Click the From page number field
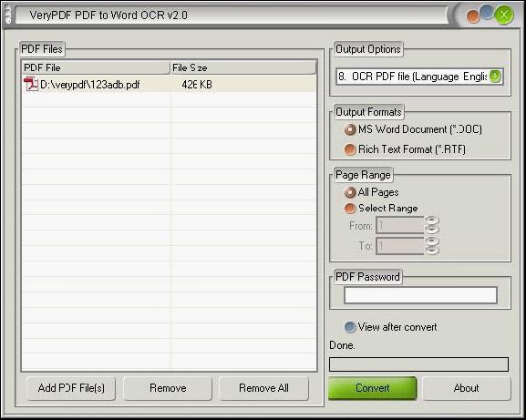Image resolution: width=526 pixels, height=420 pixels. (400, 225)
